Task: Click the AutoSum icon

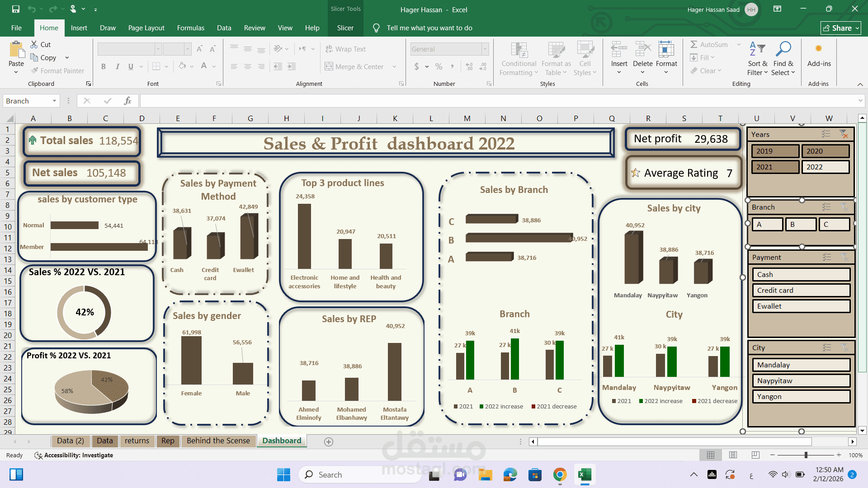Action: [694, 44]
